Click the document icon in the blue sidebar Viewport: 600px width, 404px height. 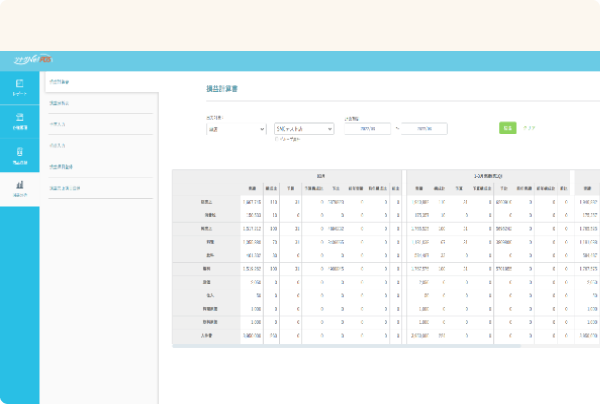pyautogui.click(x=20, y=87)
